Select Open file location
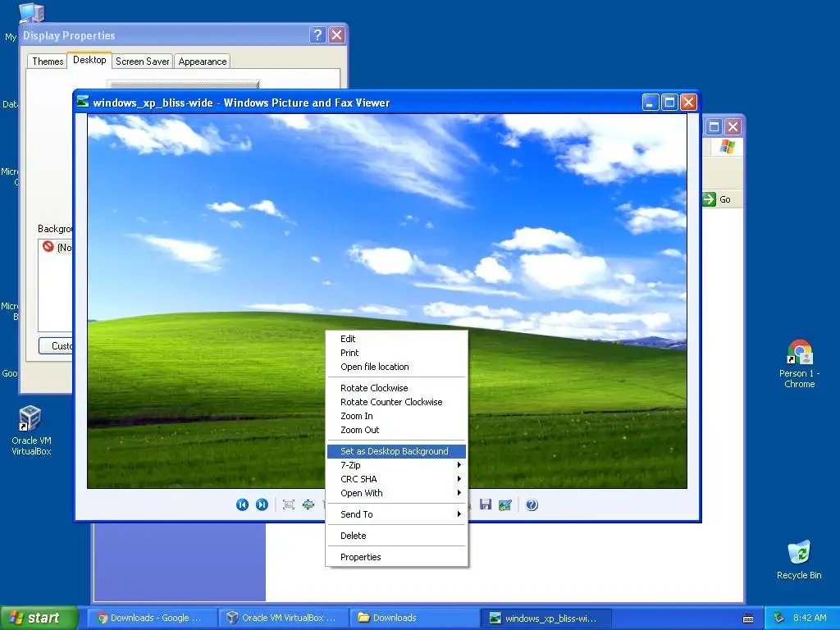 click(x=396, y=367)
